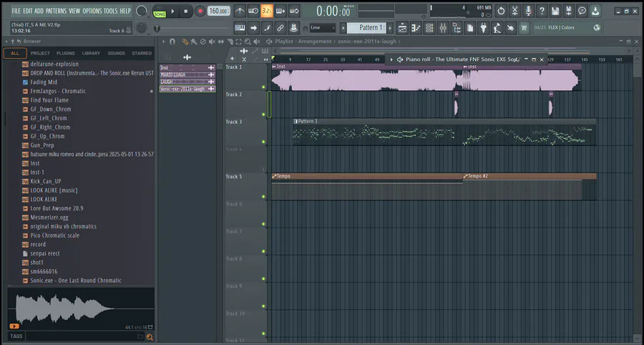This screenshot has height=345, width=644.
Task: Toggle the playlist magnet snap icon
Action: 172,42
